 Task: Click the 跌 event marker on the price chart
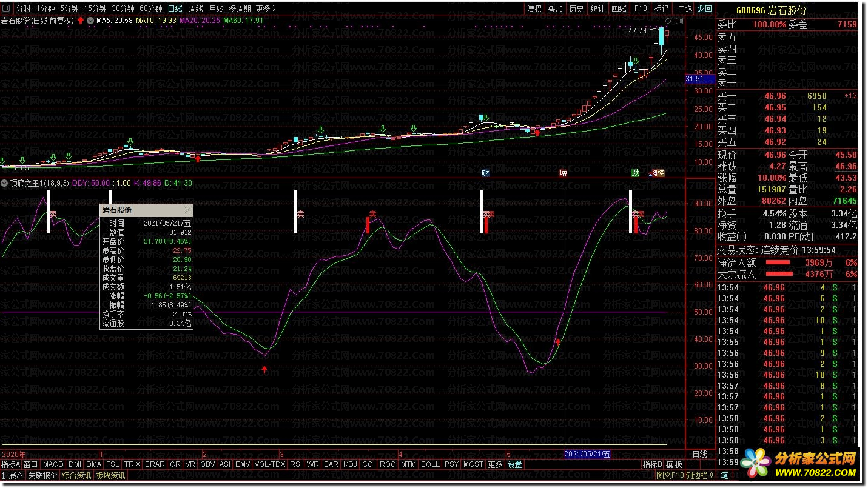coord(635,173)
